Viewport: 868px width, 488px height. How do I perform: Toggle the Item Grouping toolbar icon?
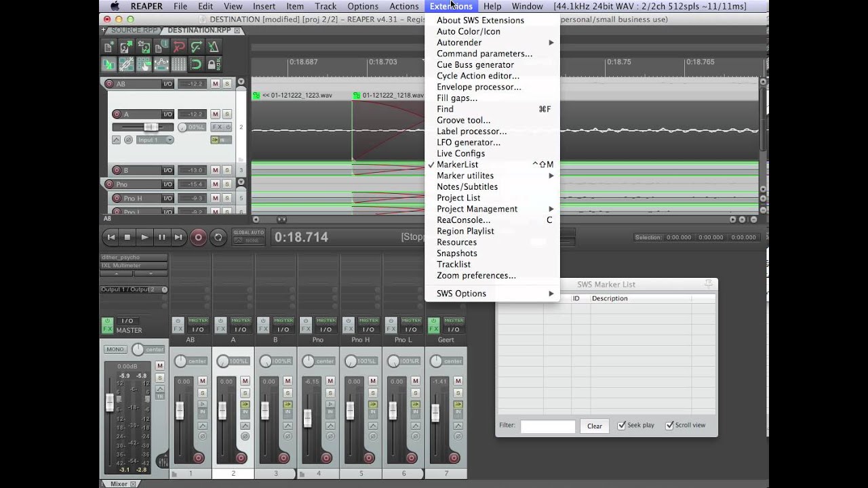click(126, 64)
